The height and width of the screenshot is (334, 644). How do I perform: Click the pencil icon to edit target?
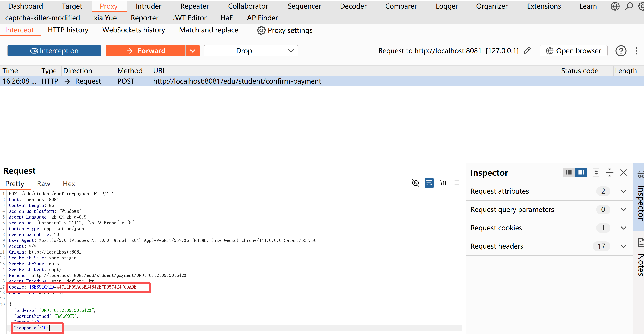click(527, 50)
